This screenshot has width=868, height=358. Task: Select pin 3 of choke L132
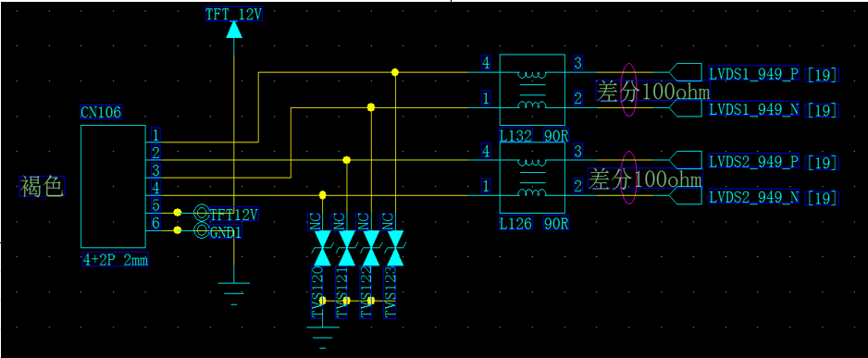578,63
